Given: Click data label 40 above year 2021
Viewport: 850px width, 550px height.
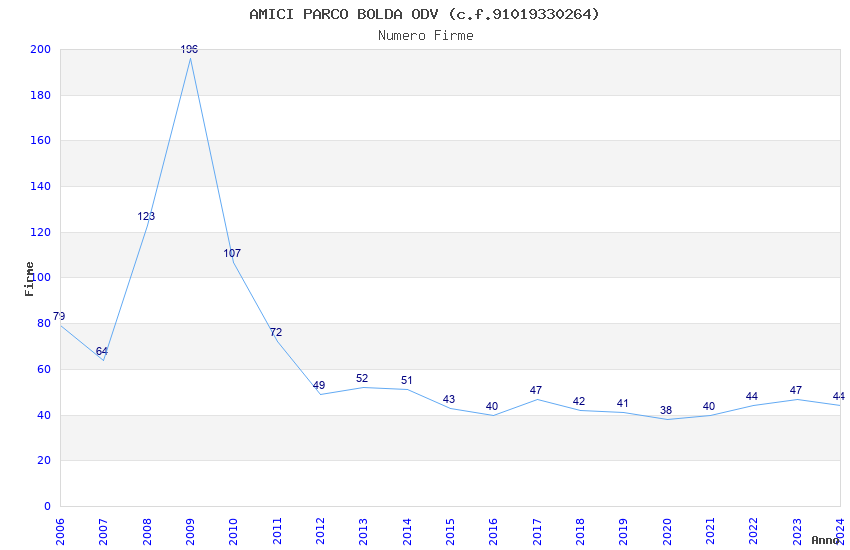Looking at the screenshot, I should (709, 406).
